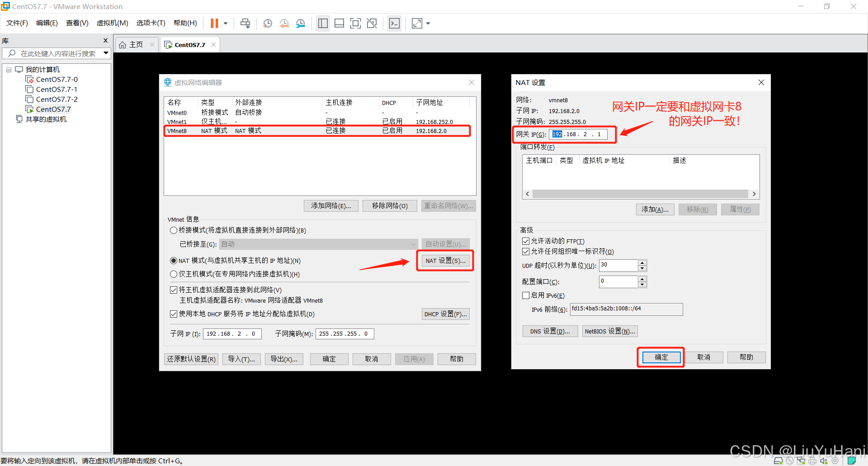Screen dimensions: 868x466
Task: Open the 选项卡(T) menu
Action: 151,23
